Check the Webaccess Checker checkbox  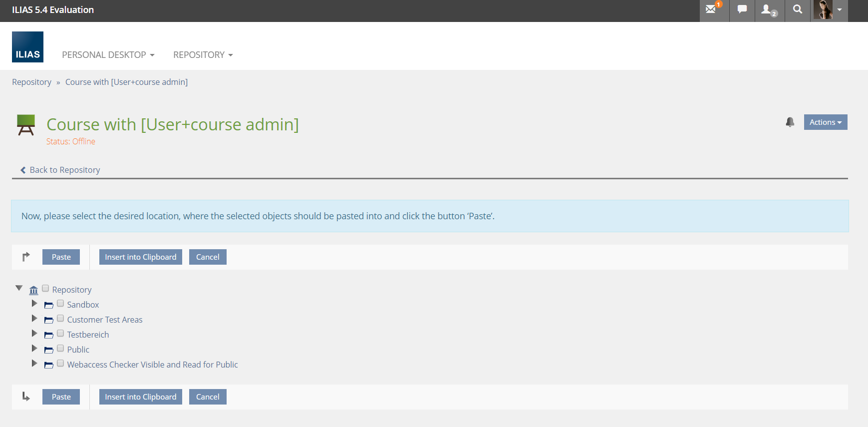(60, 363)
